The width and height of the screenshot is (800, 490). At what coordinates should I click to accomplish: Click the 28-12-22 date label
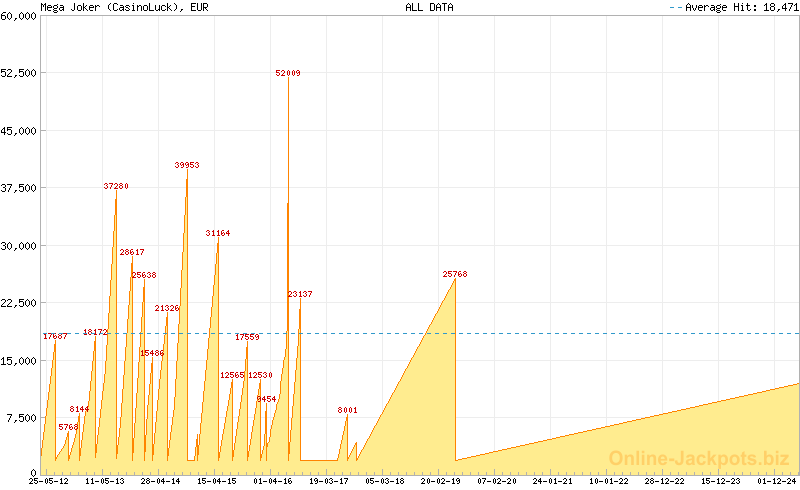click(x=665, y=481)
